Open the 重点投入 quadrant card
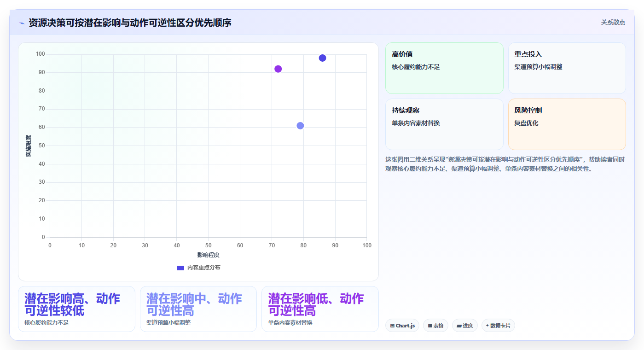 pyautogui.click(x=567, y=68)
